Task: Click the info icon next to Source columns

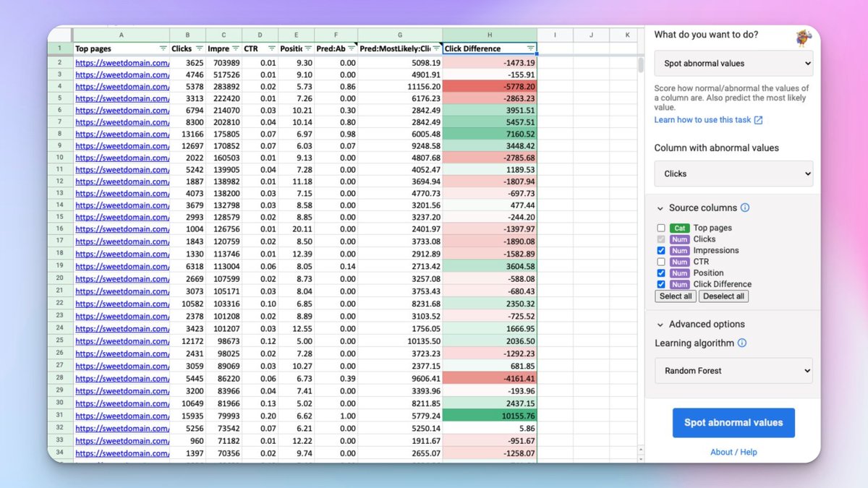Action: click(745, 207)
